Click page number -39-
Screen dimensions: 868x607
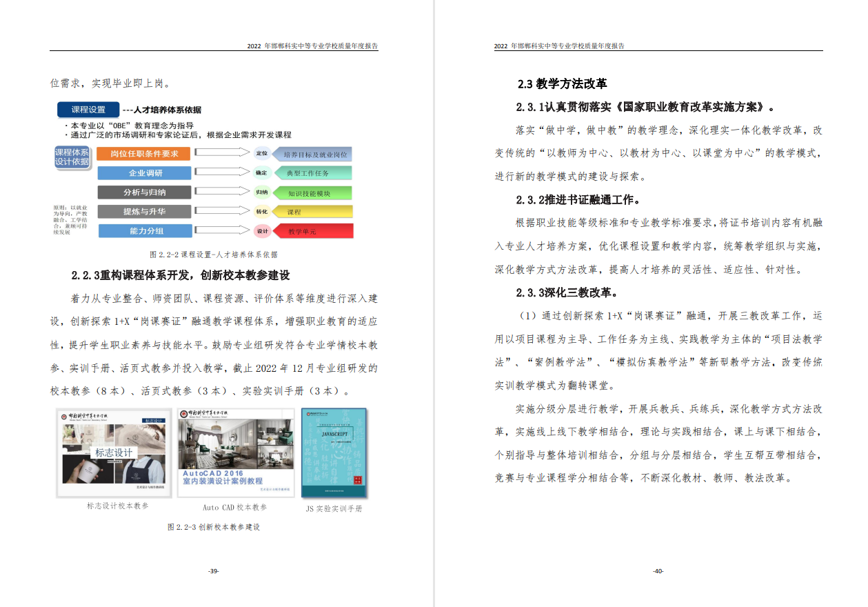[214, 571]
